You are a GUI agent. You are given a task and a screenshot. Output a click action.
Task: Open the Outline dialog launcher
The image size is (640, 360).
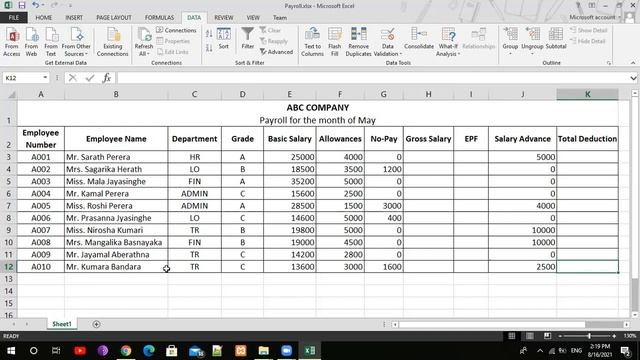(x=609, y=63)
